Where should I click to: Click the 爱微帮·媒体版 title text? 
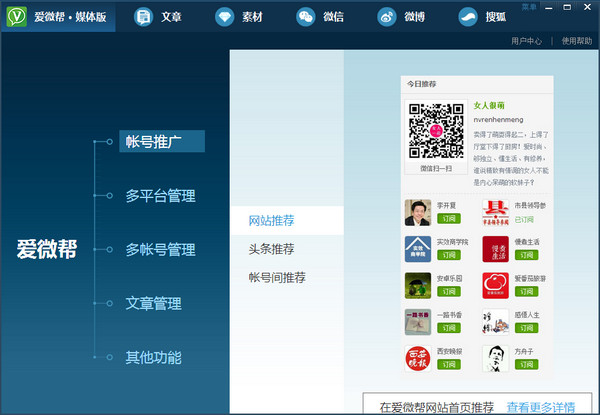70,17
